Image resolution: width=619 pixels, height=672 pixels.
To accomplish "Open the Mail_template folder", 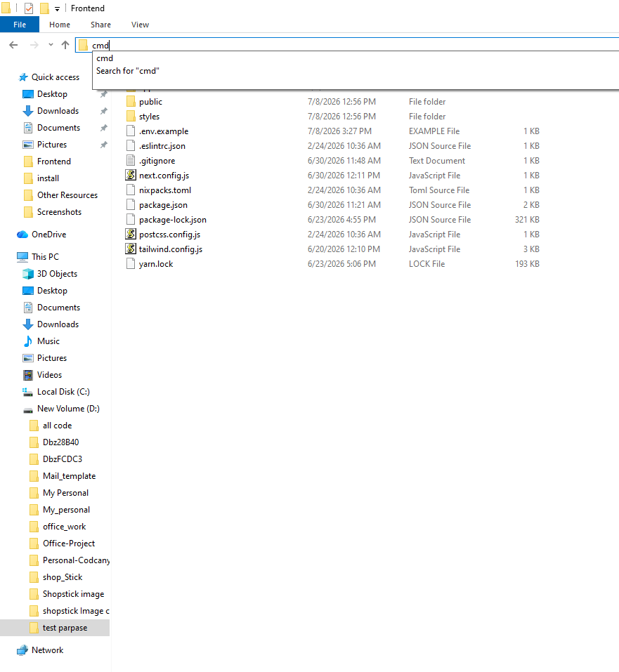I will pyautogui.click(x=69, y=476).
